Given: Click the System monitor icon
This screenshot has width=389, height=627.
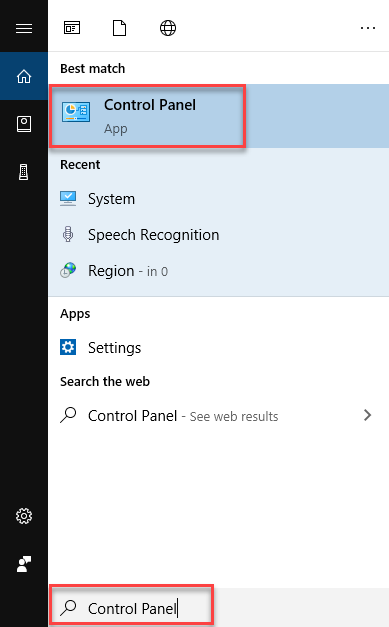Looking at the screenshot, I should coord(68,199).
